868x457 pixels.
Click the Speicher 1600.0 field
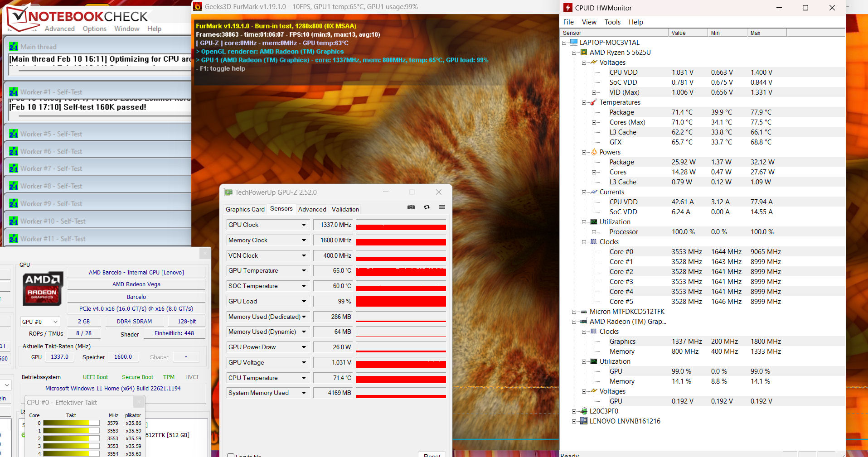pyautogui.click(x=123, y=357)
